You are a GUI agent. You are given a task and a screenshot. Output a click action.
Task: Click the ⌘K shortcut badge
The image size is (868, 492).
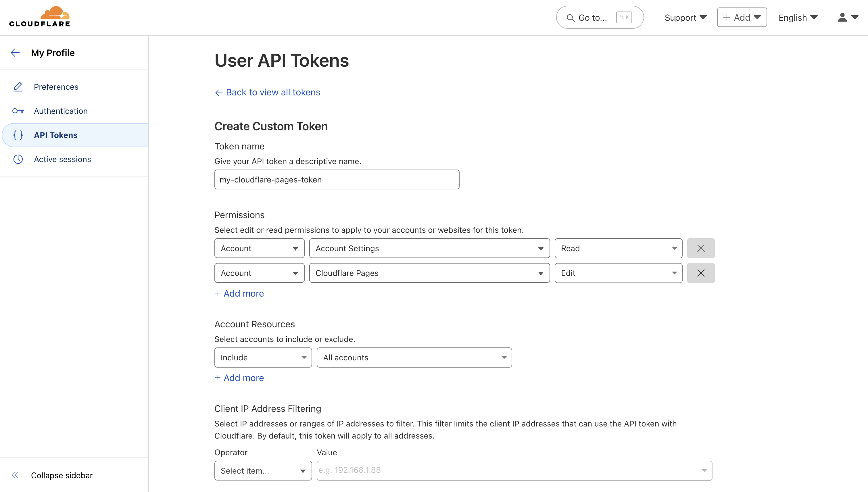pos(624,17)
